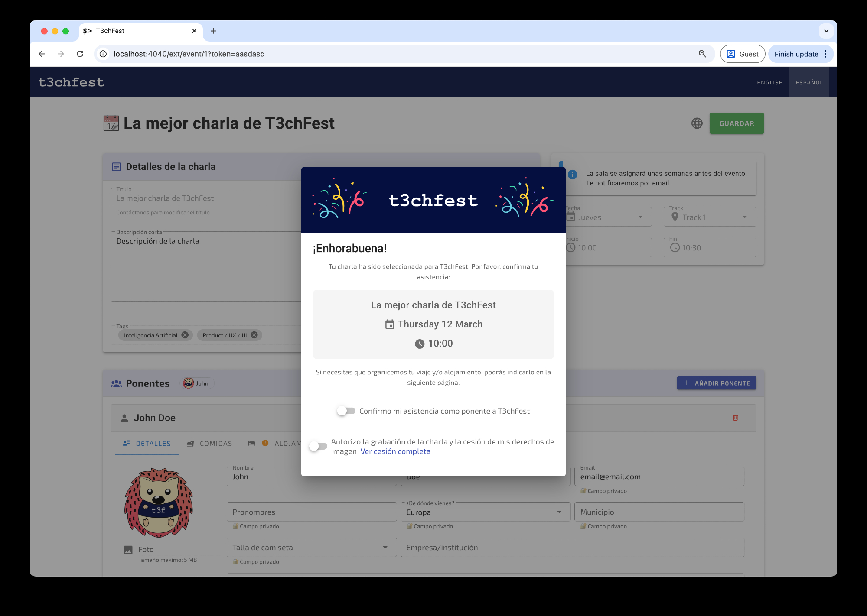Click the Añadir ponente button
Screen dimensions: 867x616
pos(717,383)
